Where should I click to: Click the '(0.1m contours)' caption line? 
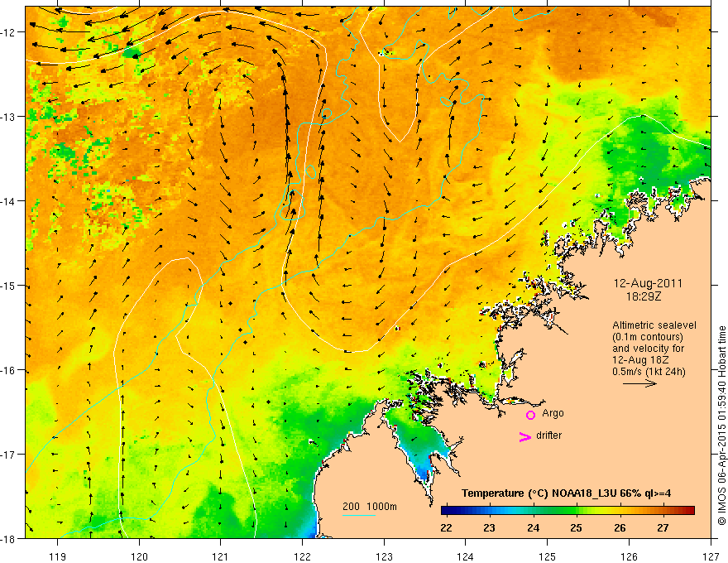pos(648,337)
